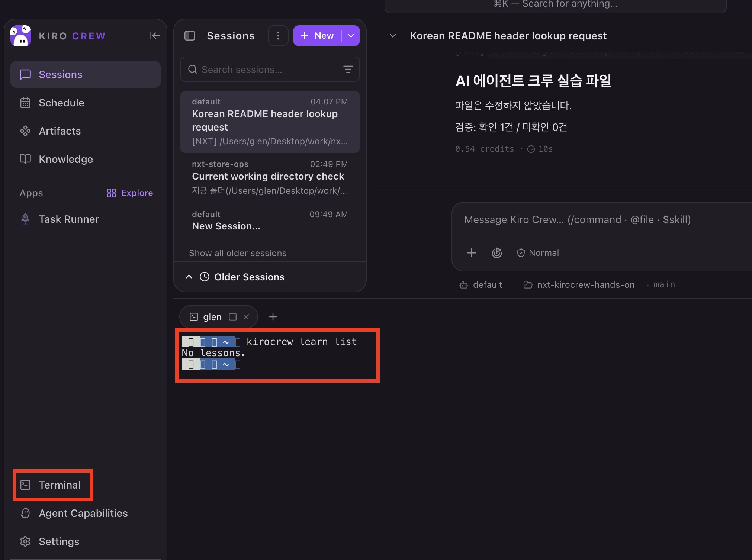Image resolution: width=752 pixels, height=560 pixels.
Task: Select the Current working directory check session
Action: click(x=270, y=178)
